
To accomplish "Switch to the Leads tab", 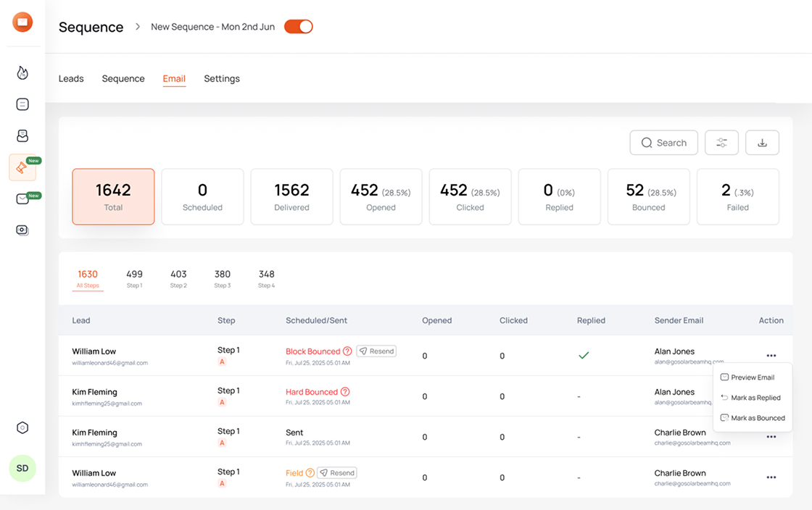I will pos(71,78).
